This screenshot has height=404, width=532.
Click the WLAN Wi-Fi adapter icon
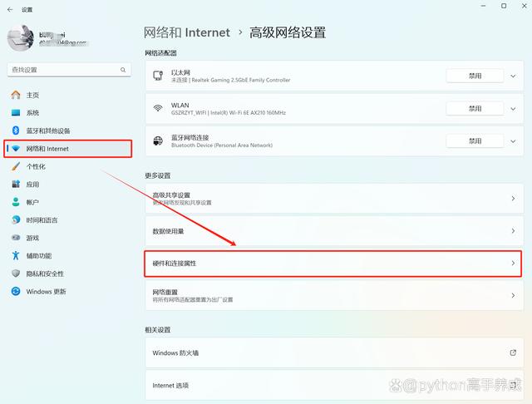pos(158,108)
